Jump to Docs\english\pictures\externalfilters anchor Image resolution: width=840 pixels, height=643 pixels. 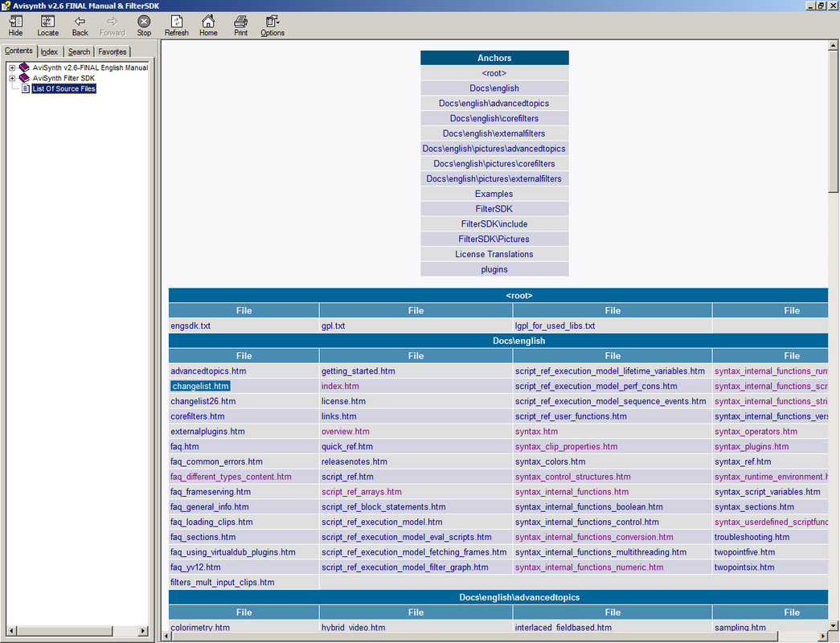click(x=494, y=178)
